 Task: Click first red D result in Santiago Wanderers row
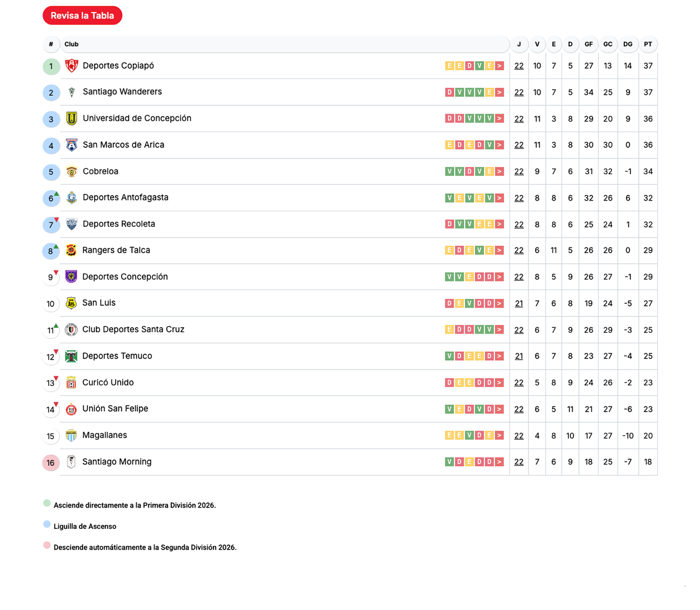pos(449,92)
